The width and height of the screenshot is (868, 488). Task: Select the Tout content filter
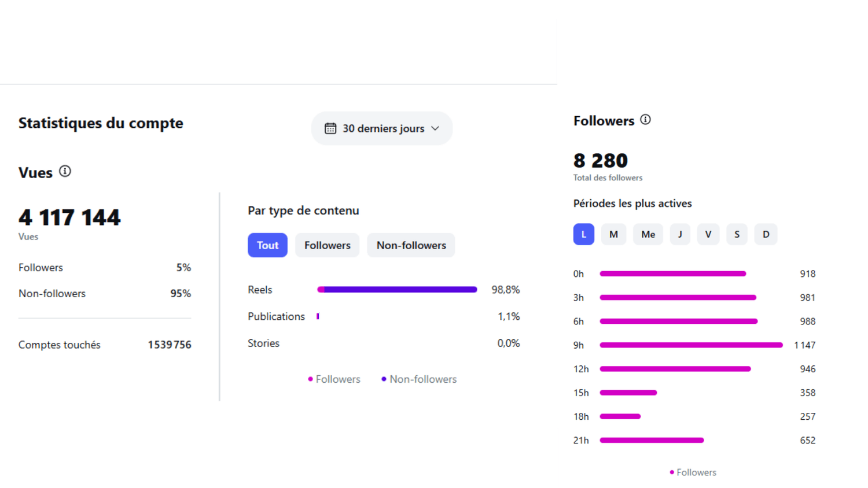pos(267,245)
